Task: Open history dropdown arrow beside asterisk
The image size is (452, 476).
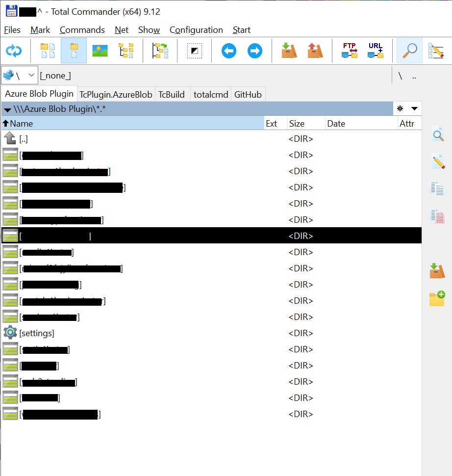Action: tap(414, 108)
